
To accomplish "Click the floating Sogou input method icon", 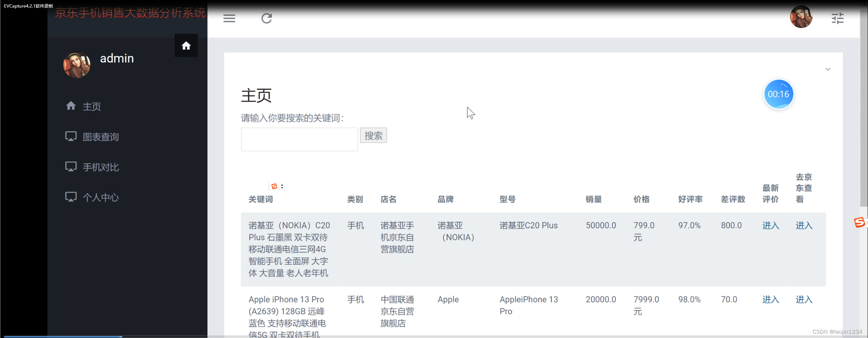I will point(859,222).
